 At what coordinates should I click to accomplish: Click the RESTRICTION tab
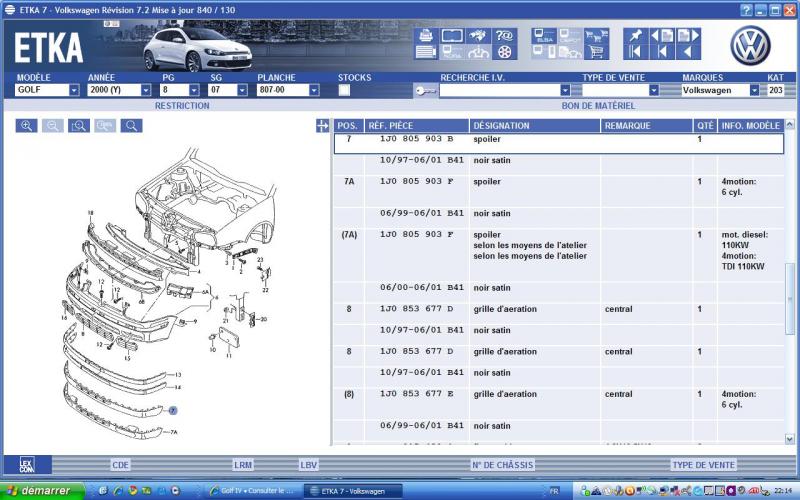click(x=182, y=106)
